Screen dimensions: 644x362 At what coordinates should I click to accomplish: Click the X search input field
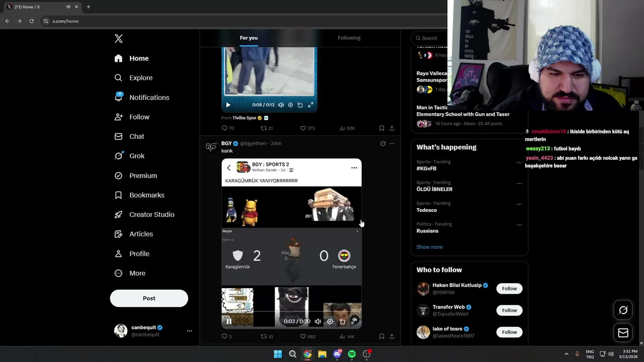(x=430, y=38)
